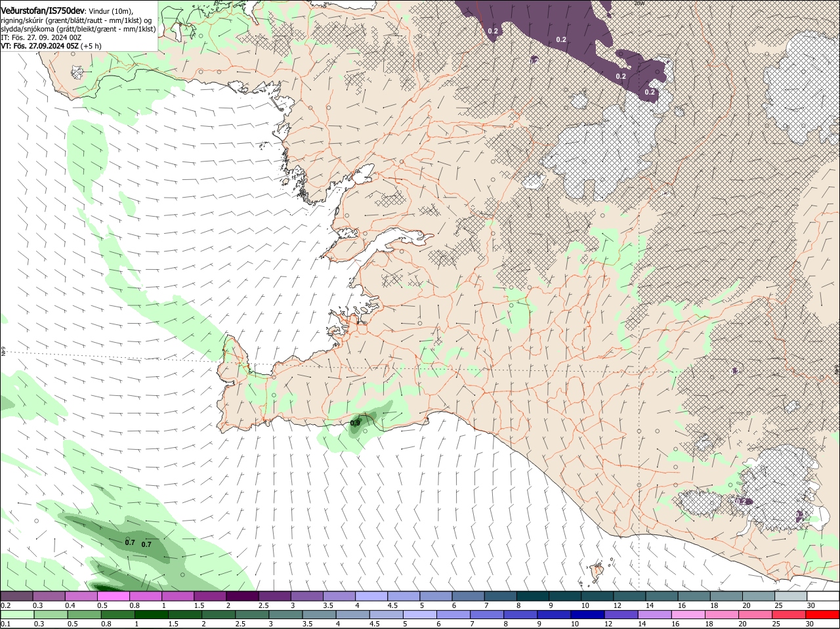Click the IT: Fös. 27. 09. 2024 00Z line
Image resolution: width=840 pixels, height=629 pixels.
[x=41, y=37]
